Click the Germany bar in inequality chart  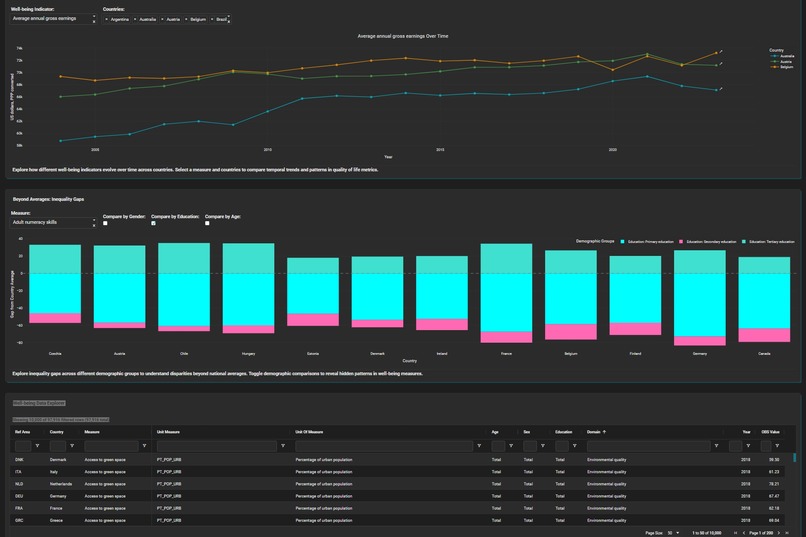700,298
